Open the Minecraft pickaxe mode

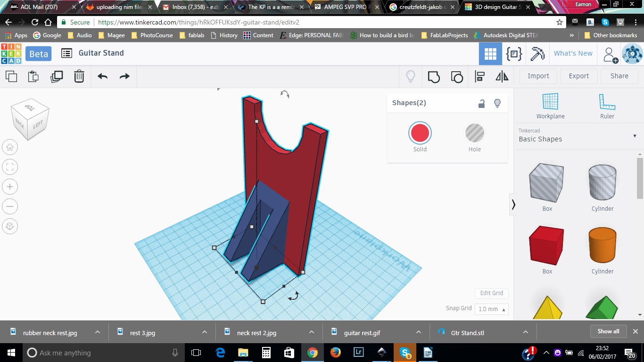tap(537, 54)
